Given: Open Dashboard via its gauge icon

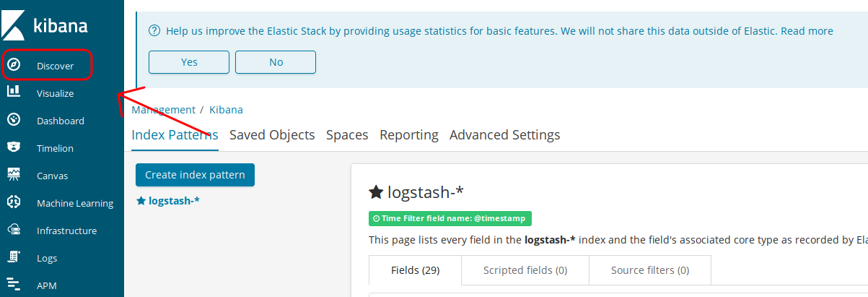Looking at the screenshot, I should [13, 119].
